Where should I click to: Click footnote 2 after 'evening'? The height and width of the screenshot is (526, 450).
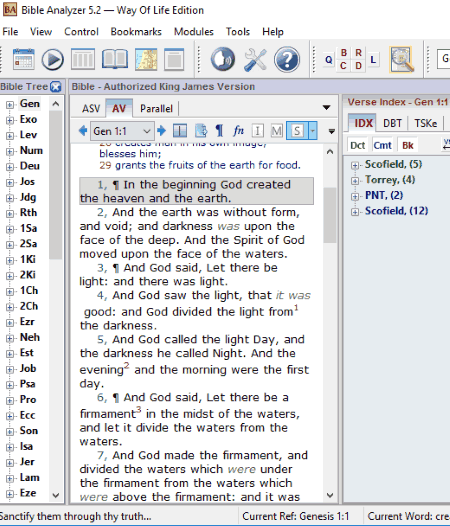pyautogui.click(x=127, y=365)
